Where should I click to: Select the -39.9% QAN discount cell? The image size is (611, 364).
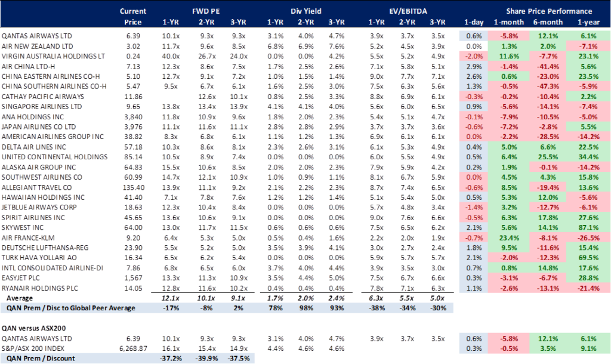pyautogui.click(x=206, y=359)
